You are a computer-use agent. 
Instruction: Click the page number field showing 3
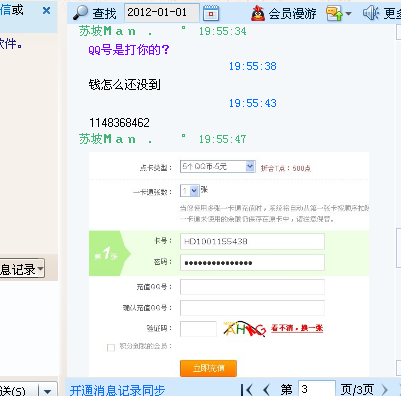coord(317,389)
